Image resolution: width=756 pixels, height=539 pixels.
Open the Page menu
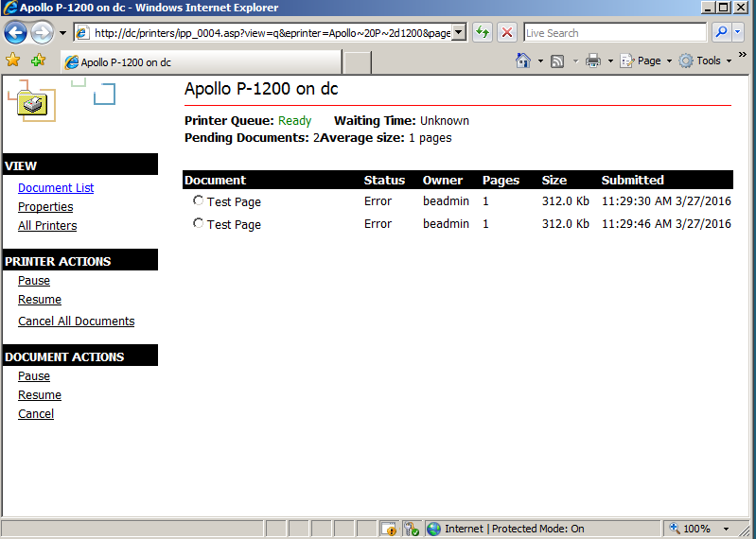point(645,61)
